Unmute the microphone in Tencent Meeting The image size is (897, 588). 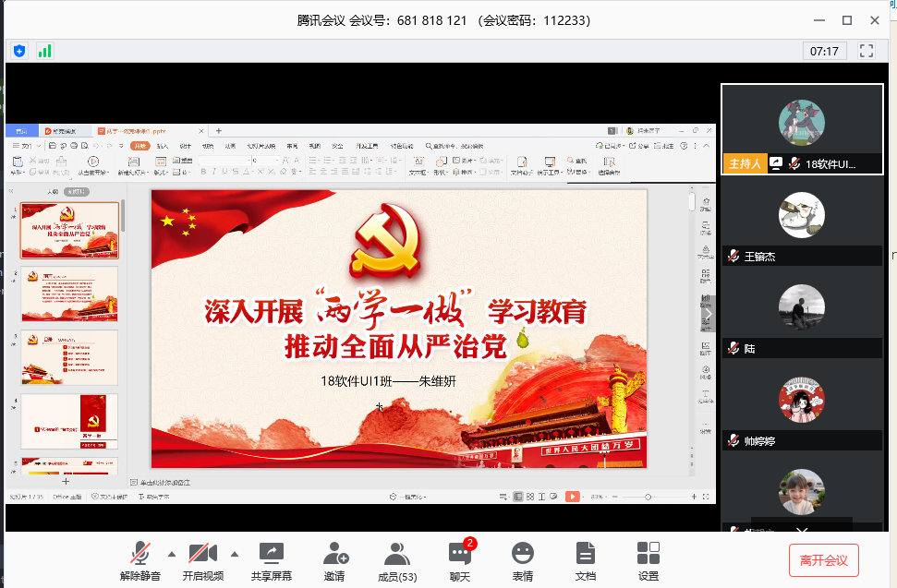coord(140,560)
